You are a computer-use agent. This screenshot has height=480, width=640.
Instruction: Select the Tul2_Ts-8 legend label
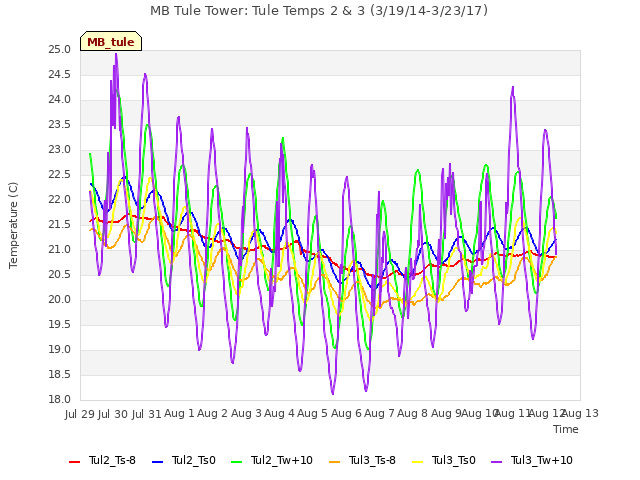112,460
